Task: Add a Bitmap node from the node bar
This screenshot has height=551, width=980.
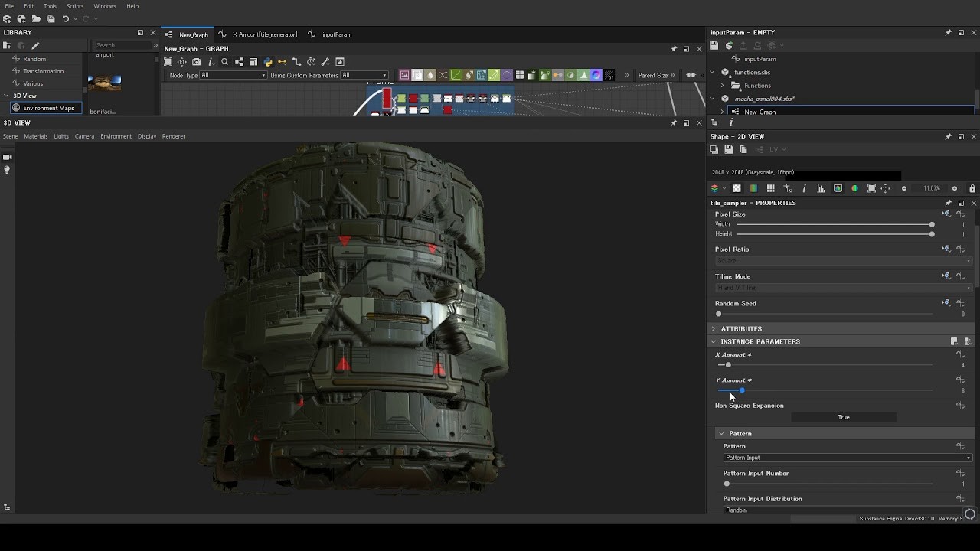Action: point(404,75)
